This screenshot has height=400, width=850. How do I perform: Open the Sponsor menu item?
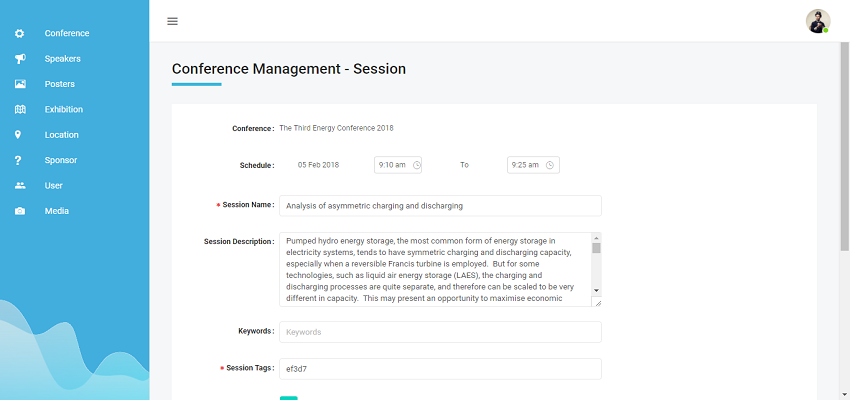point(61,160)
